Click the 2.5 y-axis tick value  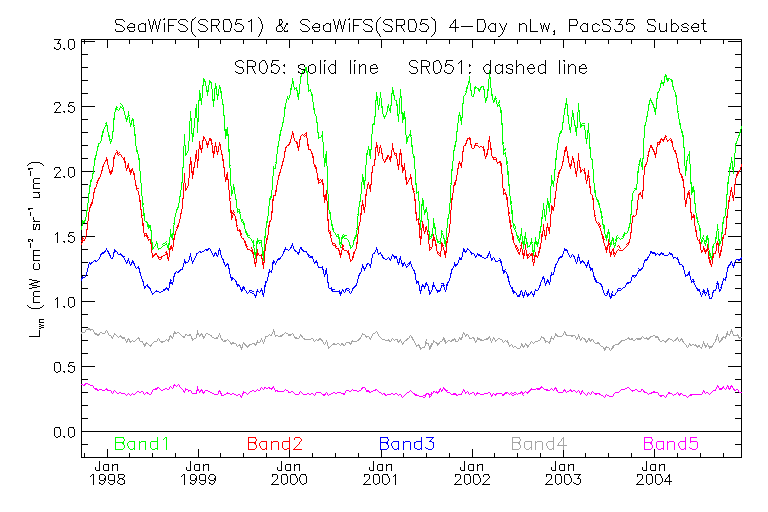point(64,107)
